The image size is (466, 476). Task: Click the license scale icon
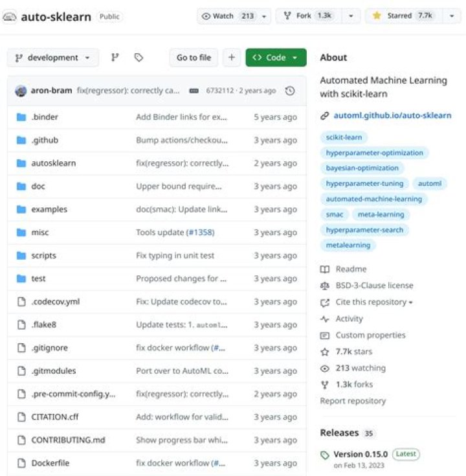(325, 286)
